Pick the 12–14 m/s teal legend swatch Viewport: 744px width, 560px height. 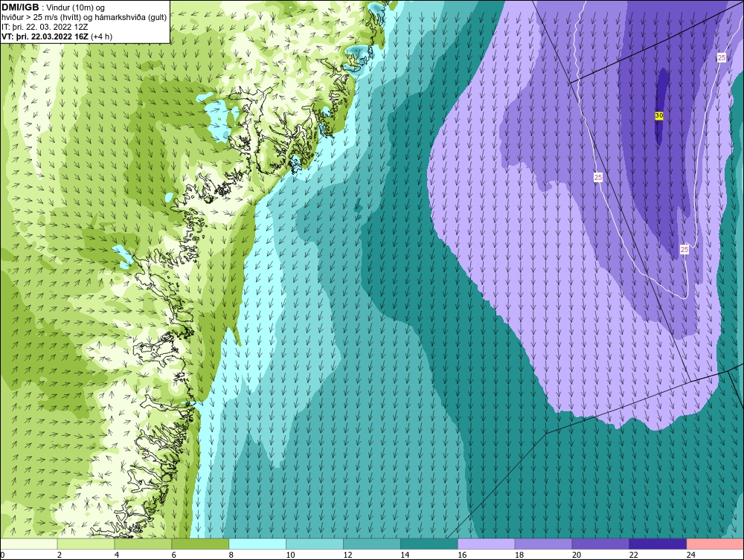[371, 544]
